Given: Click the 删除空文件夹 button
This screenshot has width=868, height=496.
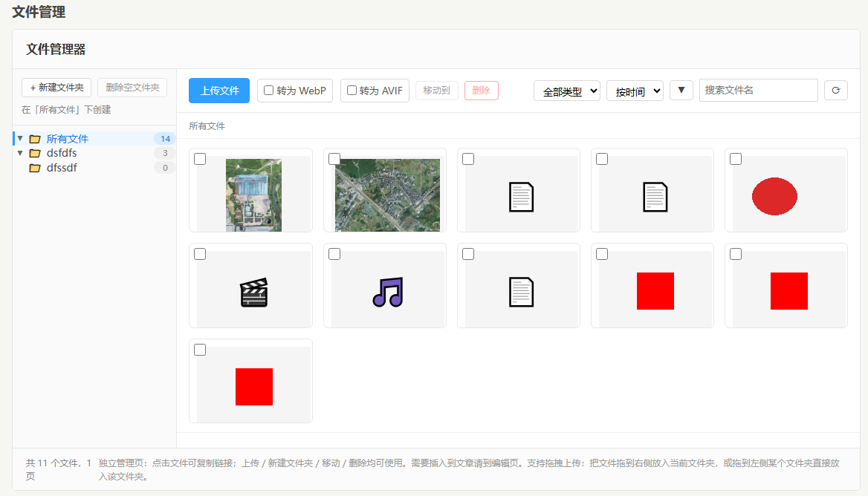Looking at the screenshot, I should click(x=132, y=88).
